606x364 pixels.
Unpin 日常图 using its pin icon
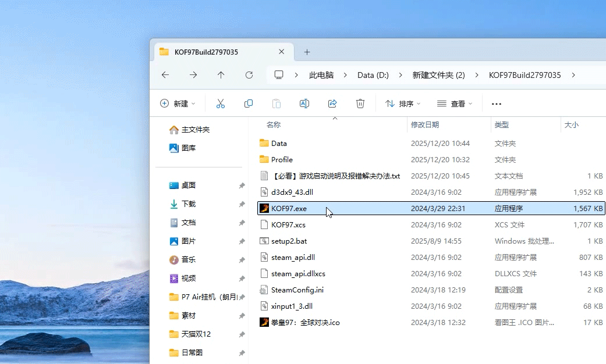[x=242, y=353]
